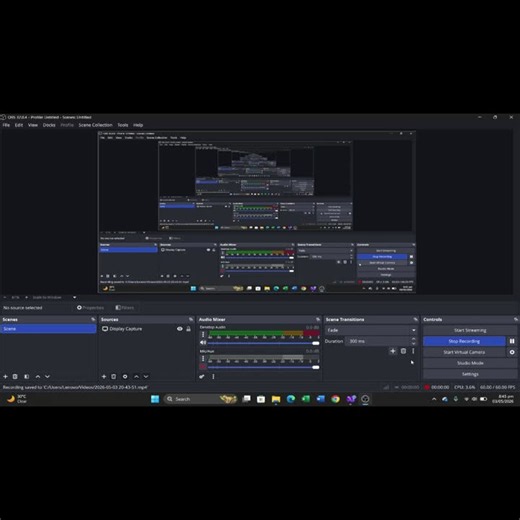Open the Edit menu
This screenshot has height=520, width=520.
point(19,125)
